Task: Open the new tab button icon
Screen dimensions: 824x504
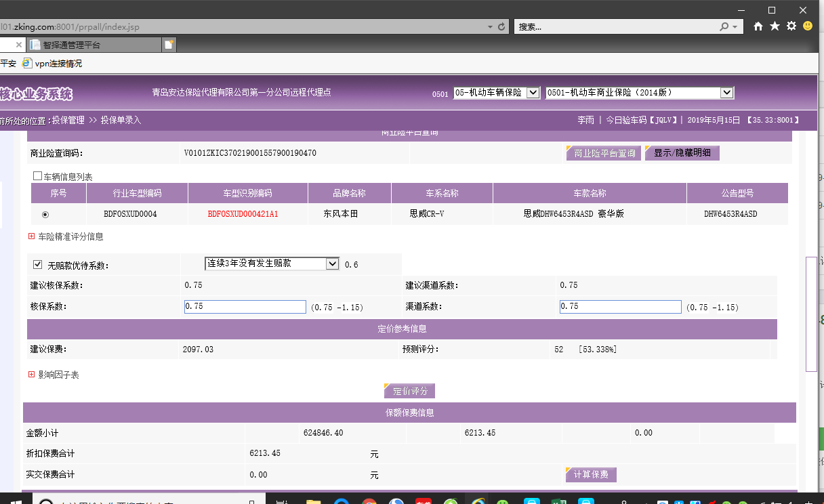Action: click(169, 45)
